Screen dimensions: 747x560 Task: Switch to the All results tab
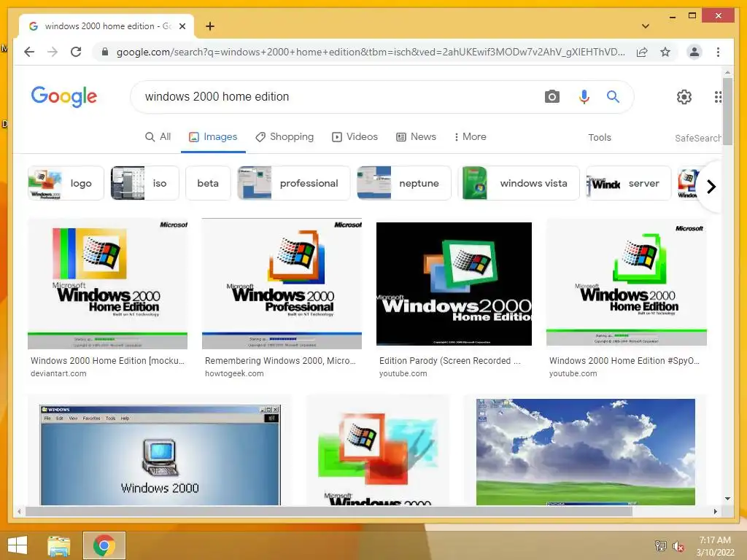click(x=158, y=137)
